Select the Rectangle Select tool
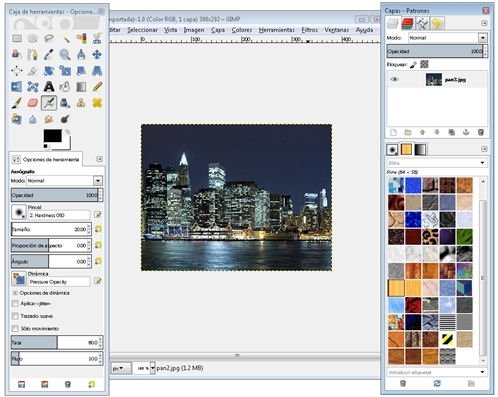Image resolution: width=498 pixels, height=397 pixels. coord(17,38)
